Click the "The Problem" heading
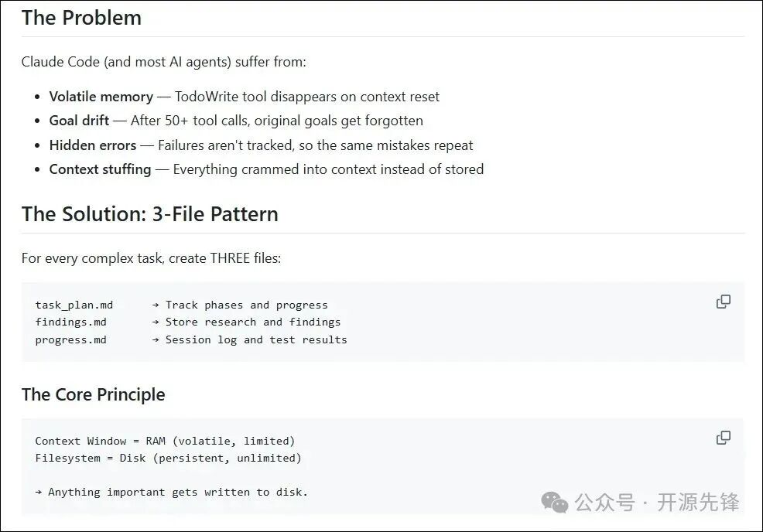Screen dimensions: 763x532 point(81,18)
